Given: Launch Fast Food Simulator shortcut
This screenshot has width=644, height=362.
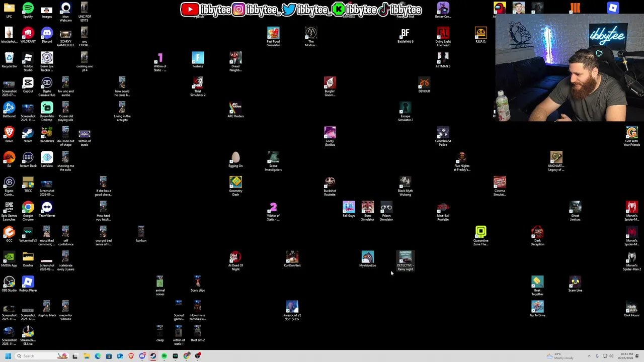Looking at the screenshot, I should (273, 37).
